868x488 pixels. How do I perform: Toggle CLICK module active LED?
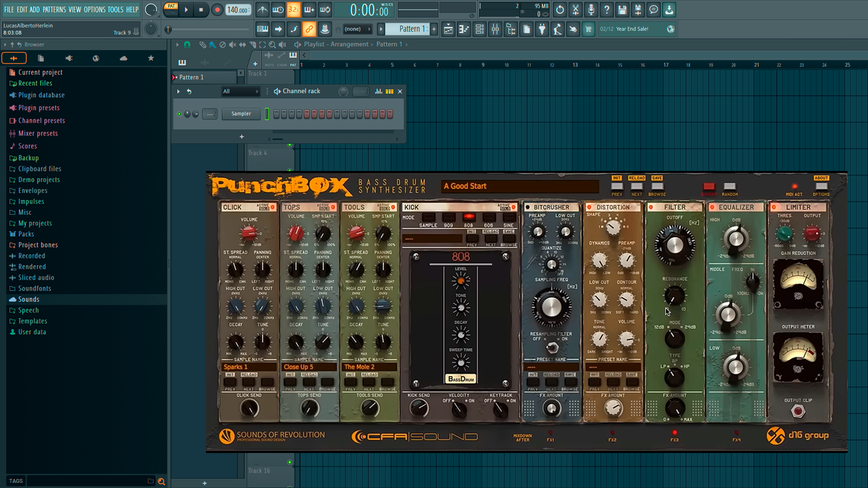point(273,207)
